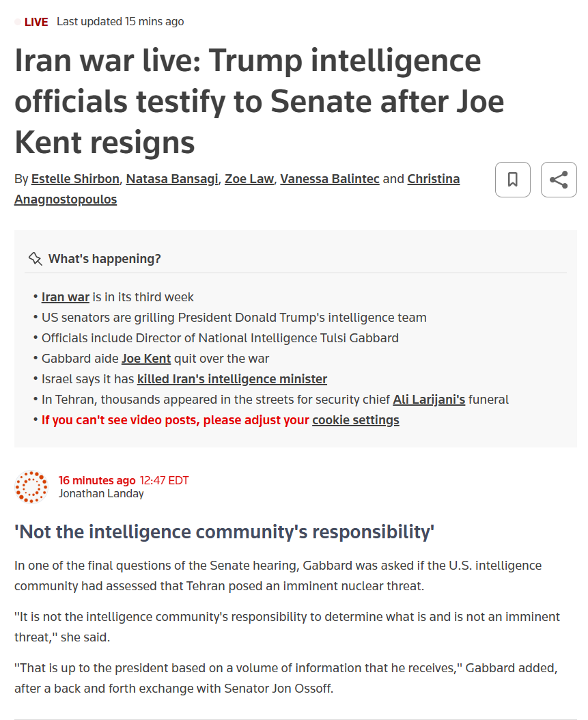Click the pin icon beside What's happening
Screen dimensions: 588x720
tap(35, 259)
